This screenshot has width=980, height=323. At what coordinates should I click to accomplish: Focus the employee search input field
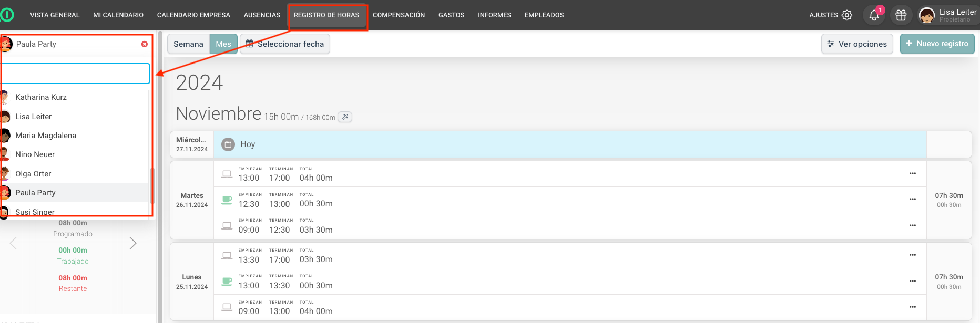tap(76, 74)
